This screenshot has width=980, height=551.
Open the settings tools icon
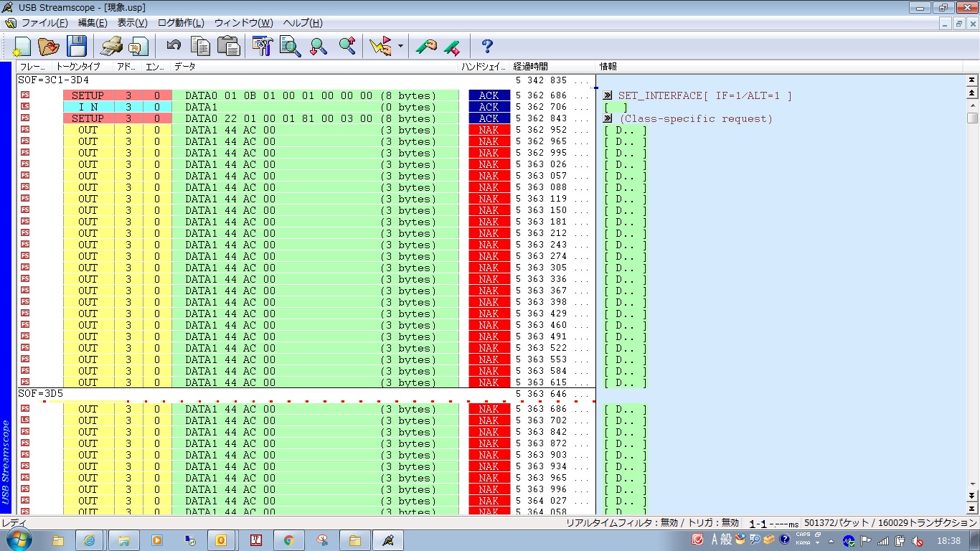click(x=263, y=47)
